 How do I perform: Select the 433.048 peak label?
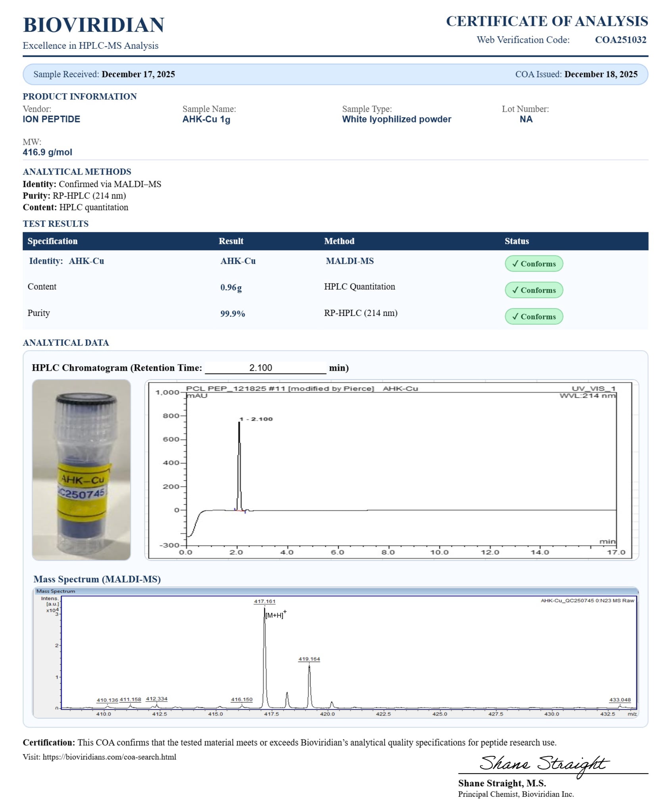620,700
